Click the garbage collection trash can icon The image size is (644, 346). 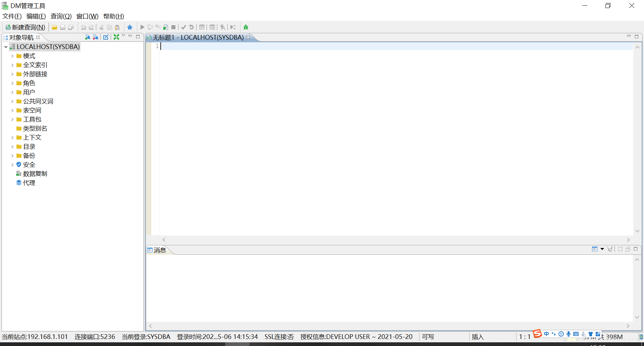pyautogui.click(x=641, y=337)
